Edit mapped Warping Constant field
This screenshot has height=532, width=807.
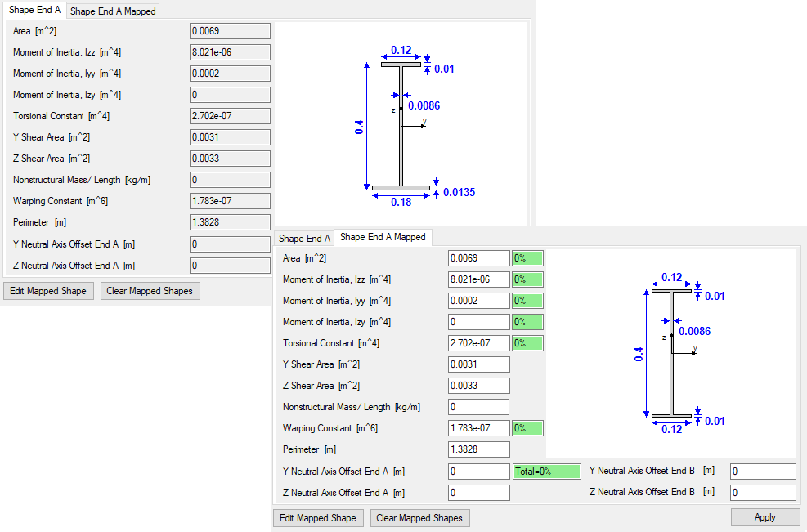click(478, 428)
